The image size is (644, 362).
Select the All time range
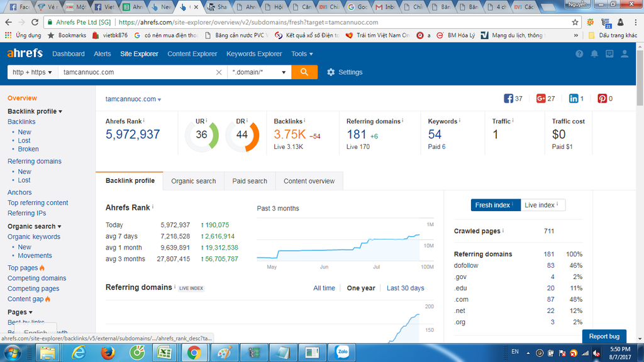(324, 288)
